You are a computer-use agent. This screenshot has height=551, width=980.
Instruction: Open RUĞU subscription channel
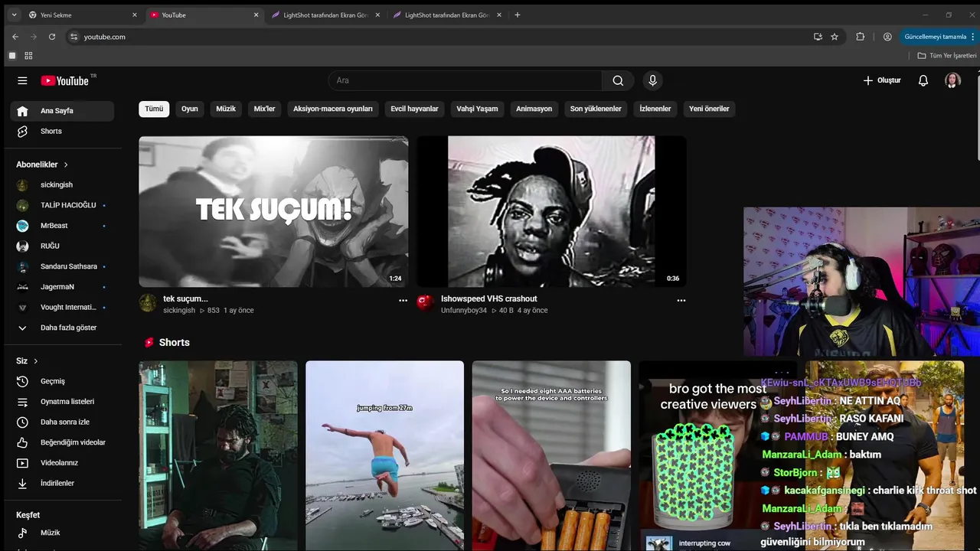(62, 246)
